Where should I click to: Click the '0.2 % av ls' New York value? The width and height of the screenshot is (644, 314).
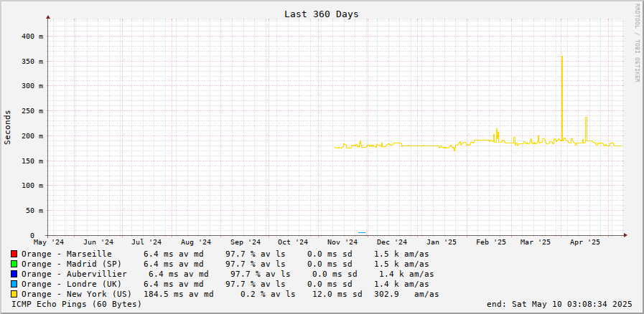pos(267,294)
